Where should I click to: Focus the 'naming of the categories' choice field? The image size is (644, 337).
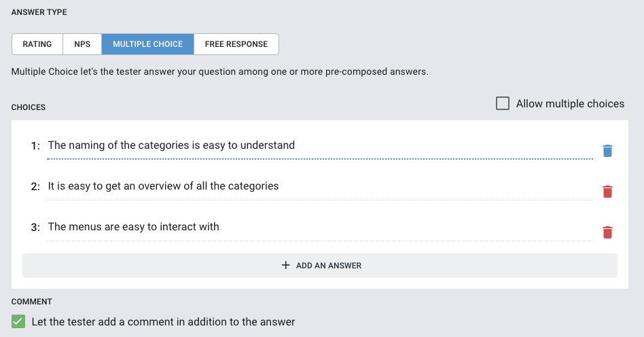[x=320, y=146]
